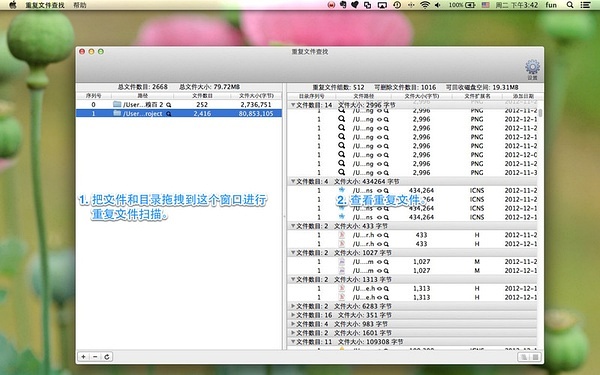The image size is (600, 375).
Task: Reveal the PNG file dated 2012-11-3 in Finder
Action: coord(386,173)
